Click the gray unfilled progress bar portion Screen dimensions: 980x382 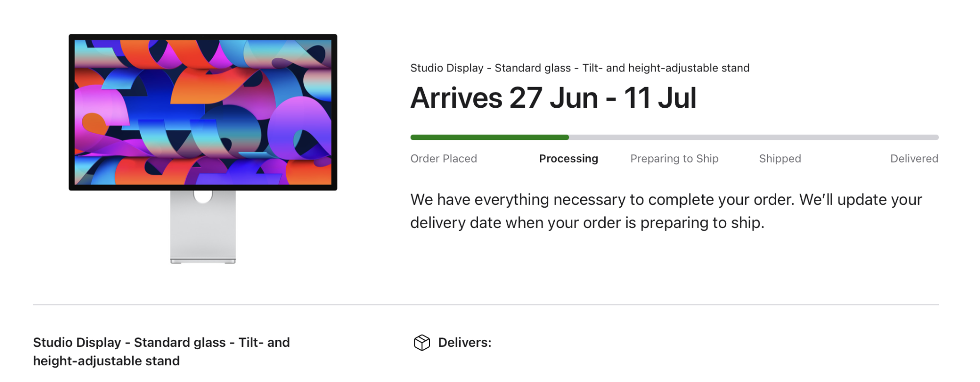pos(754,138)
